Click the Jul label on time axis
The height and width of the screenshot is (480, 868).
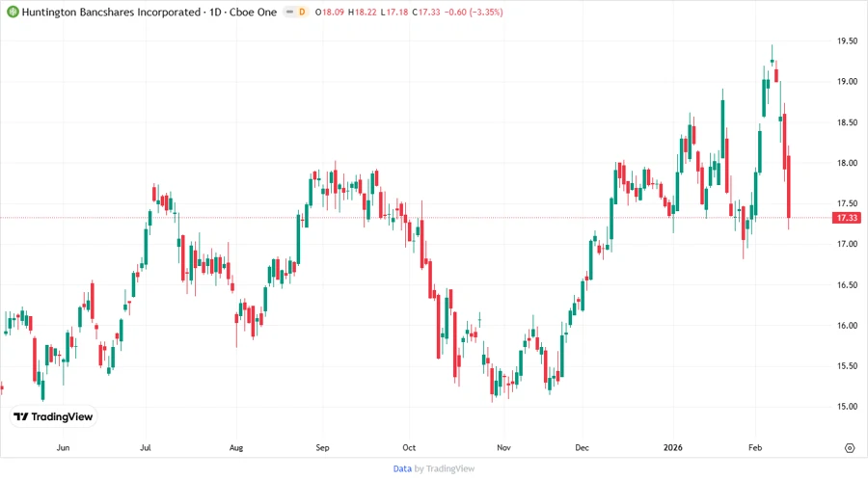coord(146,447)
